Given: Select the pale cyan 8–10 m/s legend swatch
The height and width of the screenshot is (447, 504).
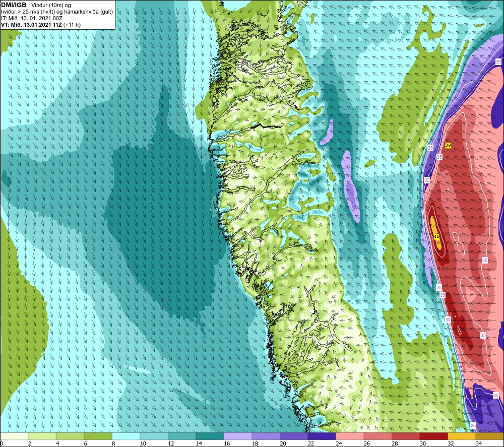Looking at the screenshot, I should coord(126,436).
